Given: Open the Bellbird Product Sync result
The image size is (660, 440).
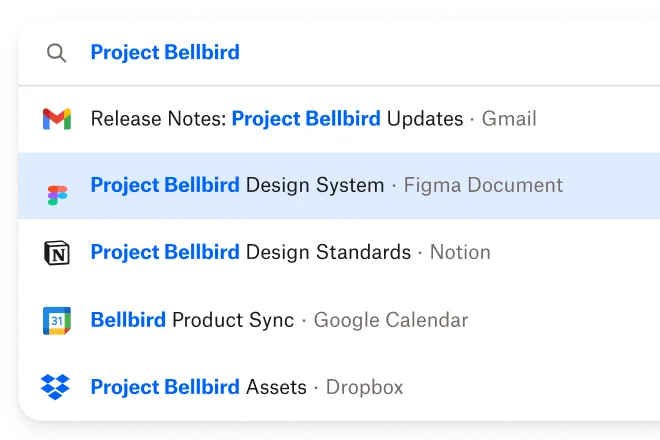Looking at the screenshot, I should click(x=192, y=320).
